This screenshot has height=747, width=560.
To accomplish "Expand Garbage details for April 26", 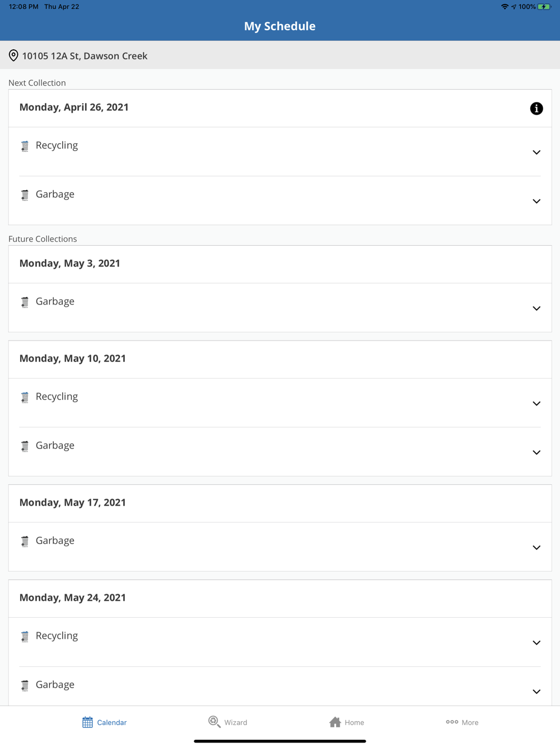I will click(536, 201).
